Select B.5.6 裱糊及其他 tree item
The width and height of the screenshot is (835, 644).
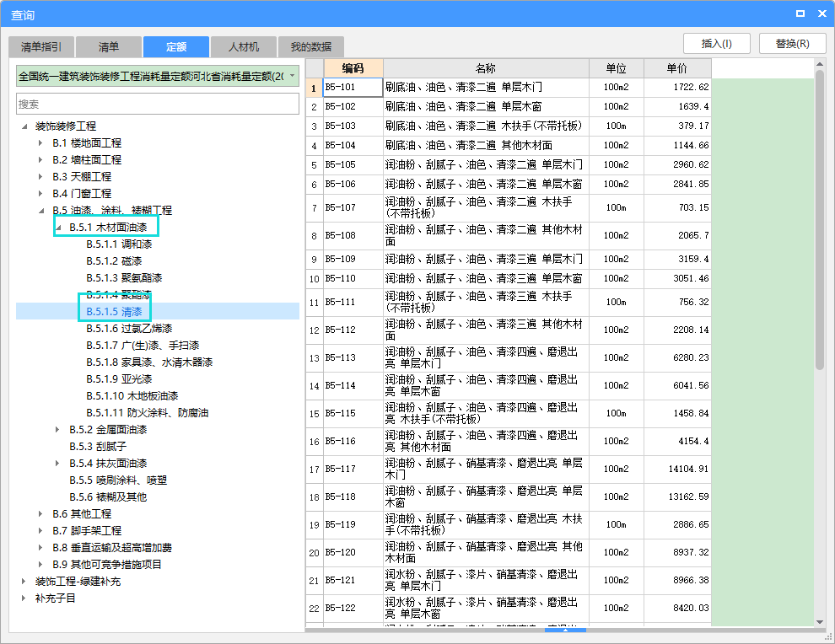pos(108,497)
